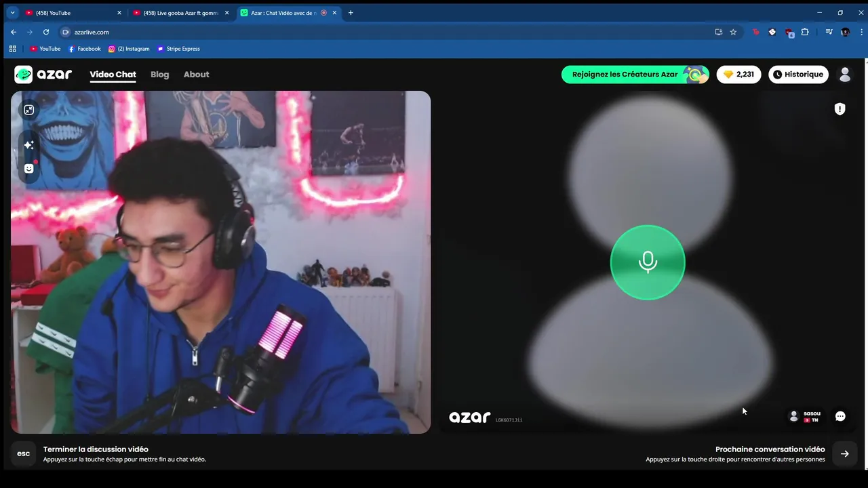This screenshot has height=488, width=868.
Task: Open the face sticker icon on local video
Action: (x=28, y=168)
